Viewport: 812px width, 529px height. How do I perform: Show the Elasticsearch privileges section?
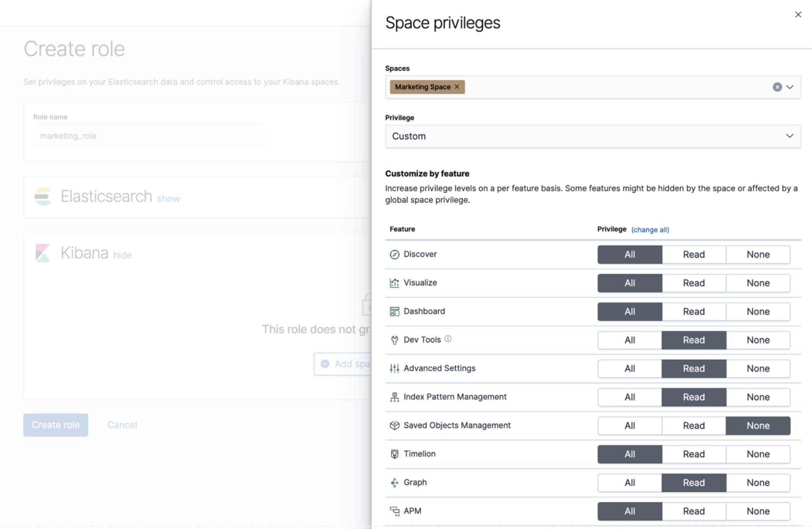168,198
